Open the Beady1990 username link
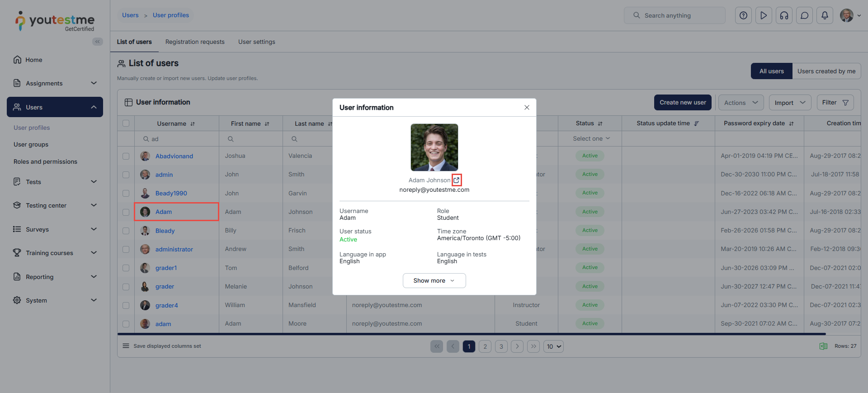Image resolution: width=868 pixels, height=393 pixels. (x=171, y=193)
